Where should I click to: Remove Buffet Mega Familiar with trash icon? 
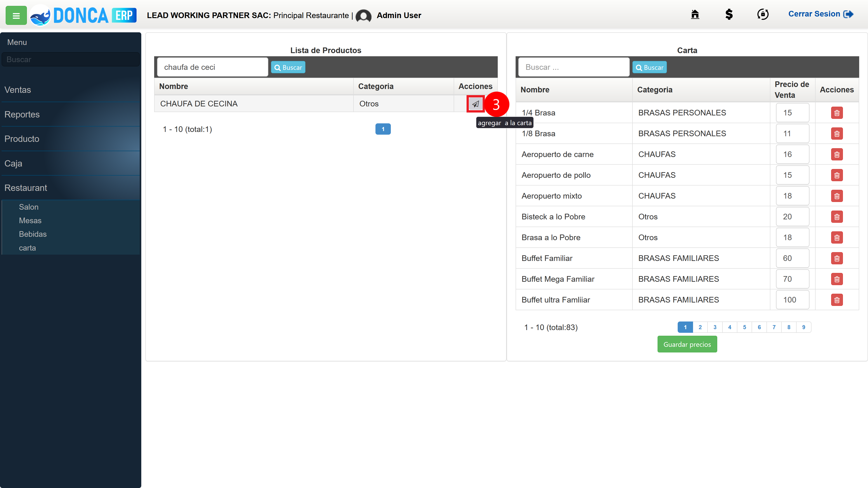837,279
